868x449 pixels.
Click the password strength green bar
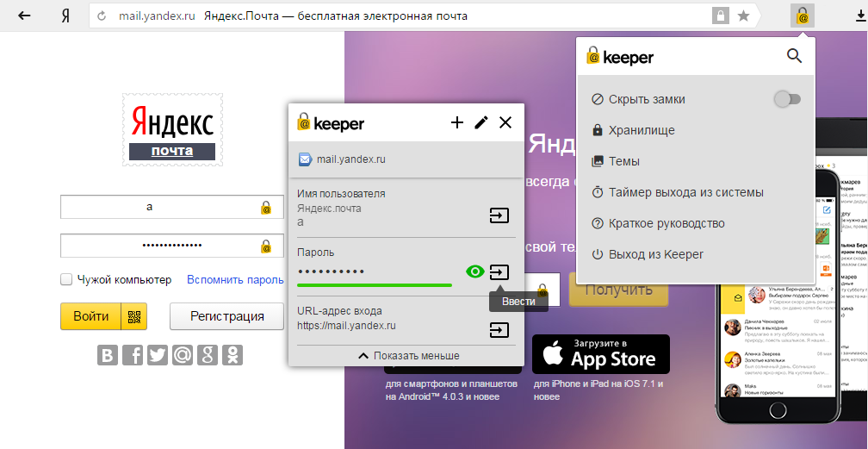[x=375, y=285]
